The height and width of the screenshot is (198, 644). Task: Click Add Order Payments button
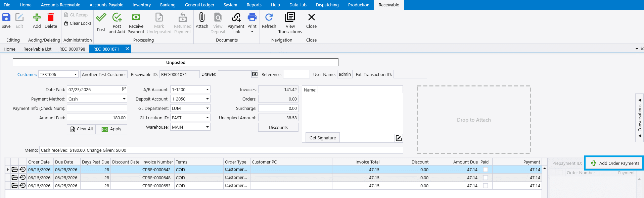pos(614,163)
